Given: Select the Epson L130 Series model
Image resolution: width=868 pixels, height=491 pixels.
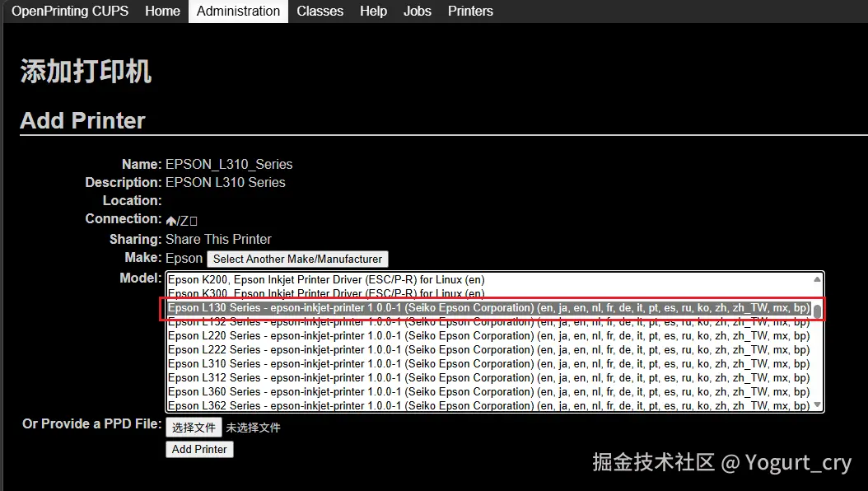Looking at the screenshot, I should [489, 308].
